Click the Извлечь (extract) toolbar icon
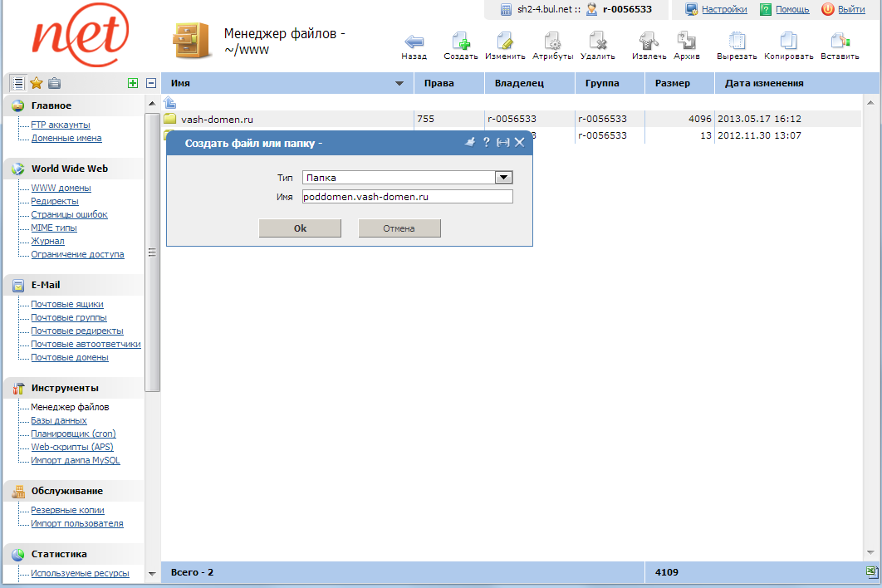This screenshot has width=882, height=588. click(x=649, y=42)
